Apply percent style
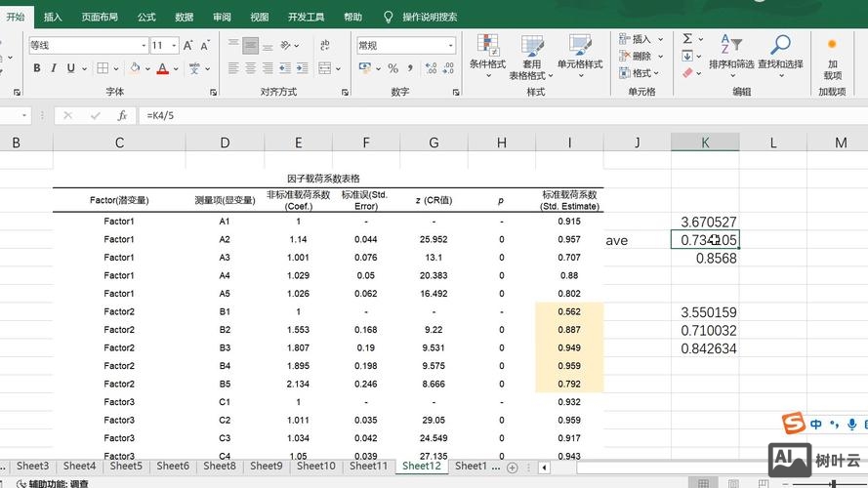Viewport: 868px width, 488px height. pyautogui.click(x=393, y=68)
